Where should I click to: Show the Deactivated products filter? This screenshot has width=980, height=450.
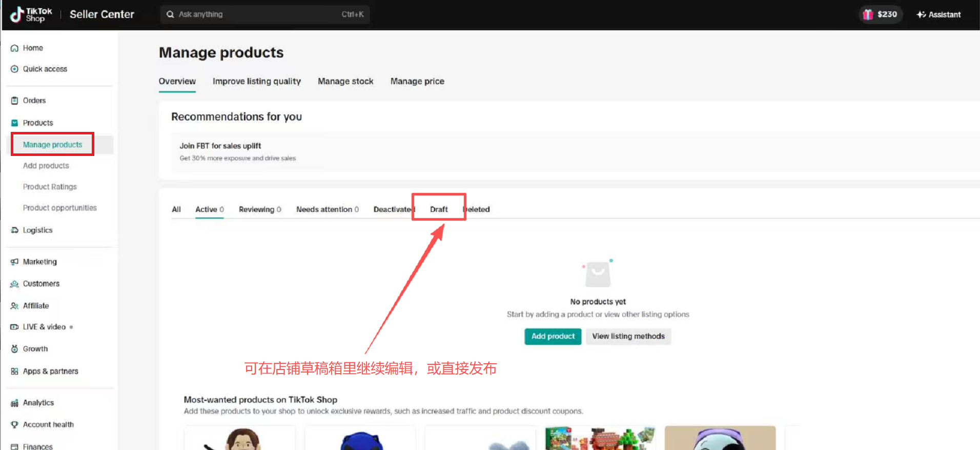tap(394, 209)
